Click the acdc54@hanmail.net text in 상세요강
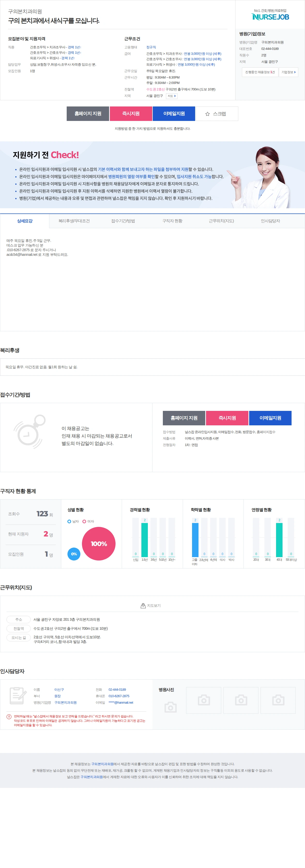Screen dimensions: 305x868 tap(22, 255)
